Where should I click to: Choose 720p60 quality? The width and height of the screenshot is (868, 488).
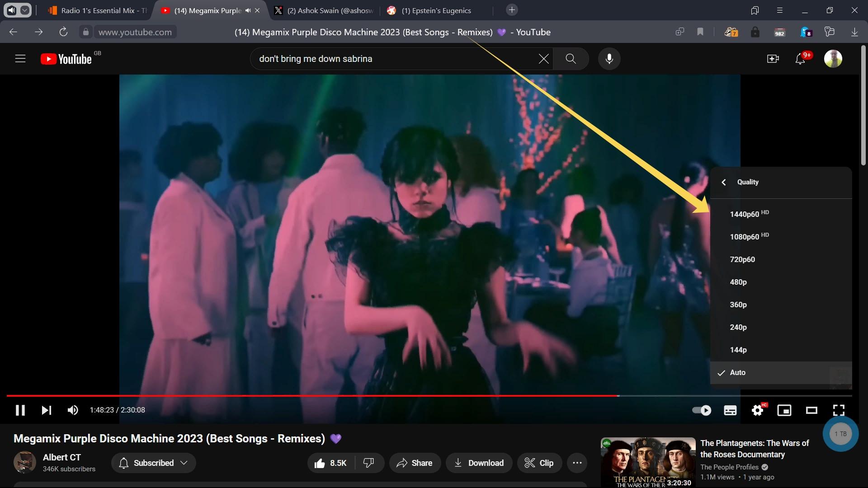781,259
